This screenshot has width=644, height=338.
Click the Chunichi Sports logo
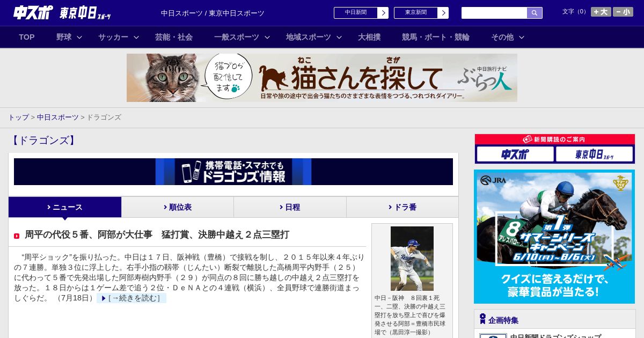pyautogui.click(x=33, y=12)
